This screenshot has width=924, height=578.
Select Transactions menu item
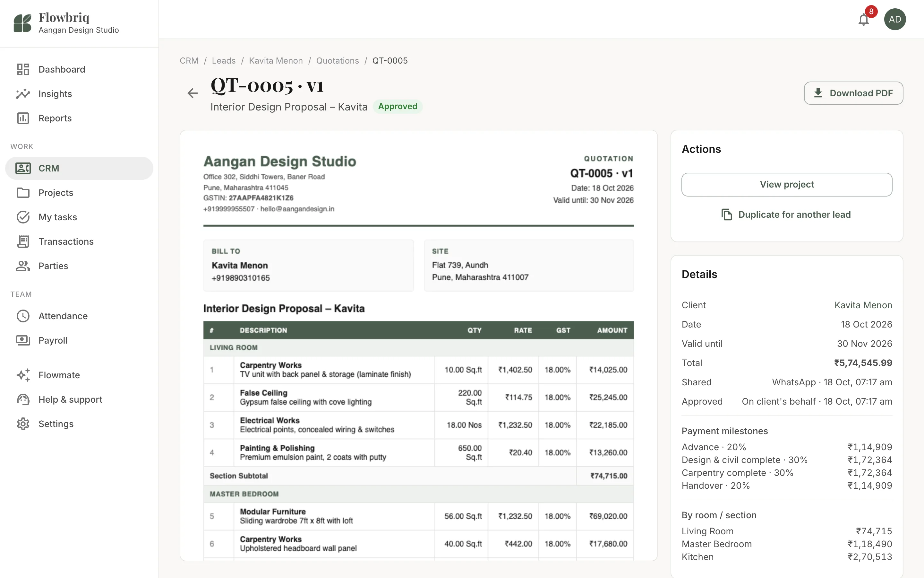pyautogui.click(x=79, y=241)
